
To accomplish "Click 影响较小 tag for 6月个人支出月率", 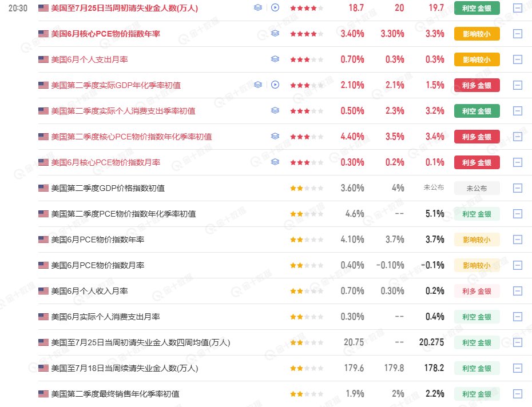I will point(477,59).
